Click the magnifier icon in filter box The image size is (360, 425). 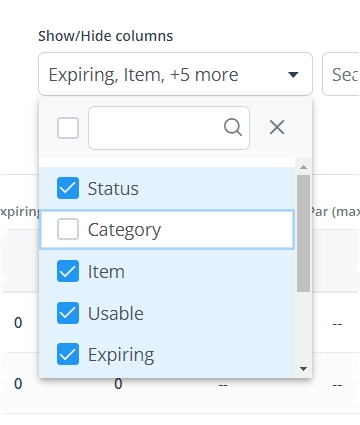tap(233, 128)
